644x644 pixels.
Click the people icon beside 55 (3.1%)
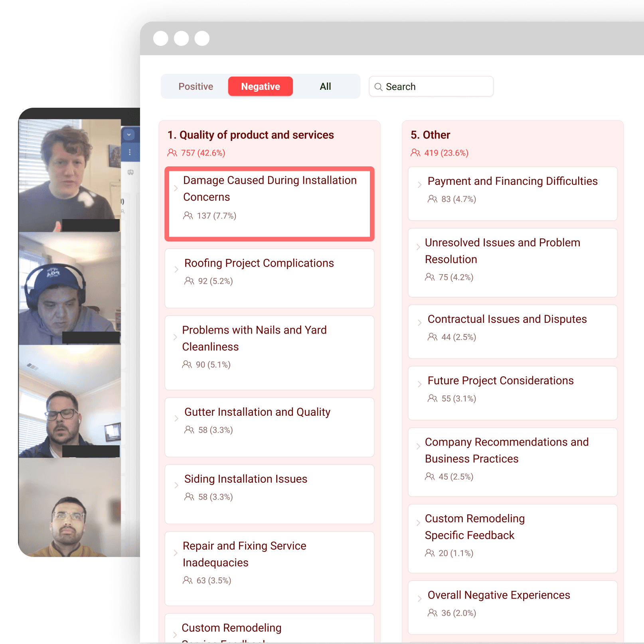(x=433, y=399)
